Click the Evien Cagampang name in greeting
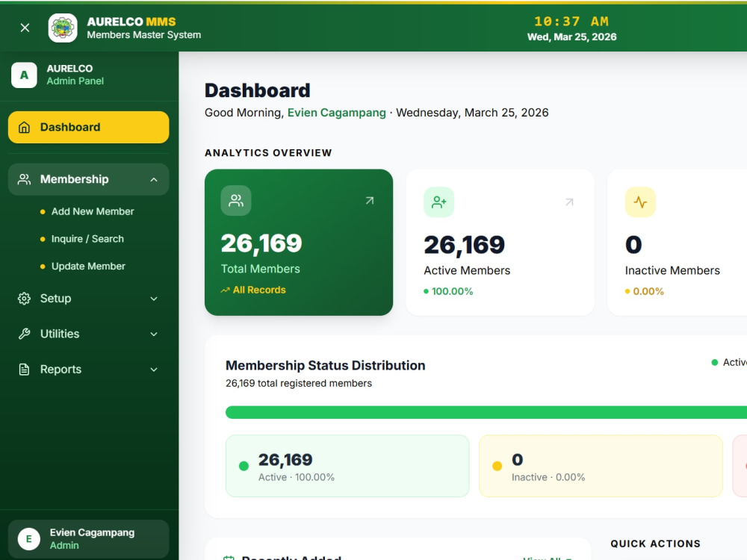This screenshot has width=747, height=560. tap(337, 113)
